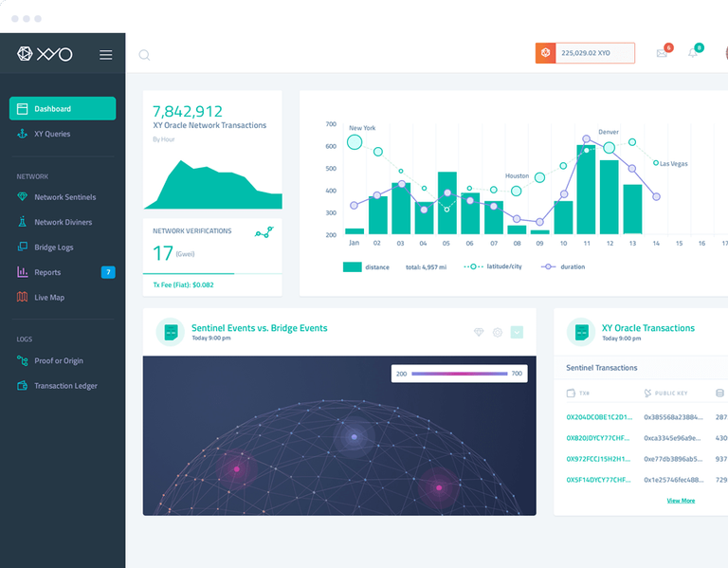Toggle the duration legend series
This screenshot has width=728, height=568.
point(563,266)
